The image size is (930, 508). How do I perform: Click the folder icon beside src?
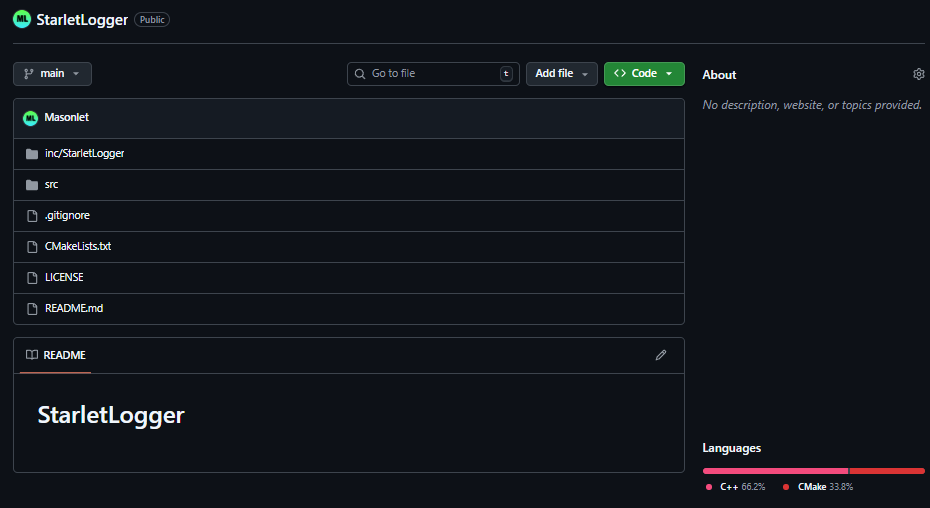click(32, 185)
